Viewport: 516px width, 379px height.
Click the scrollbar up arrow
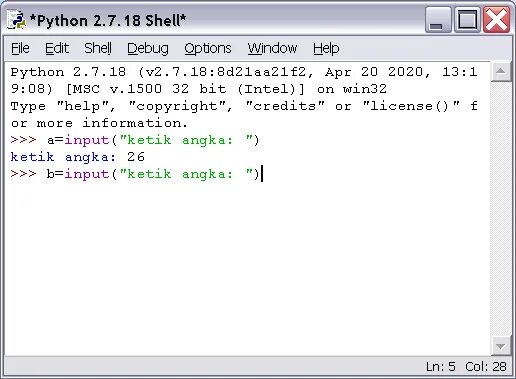[501, 71]
